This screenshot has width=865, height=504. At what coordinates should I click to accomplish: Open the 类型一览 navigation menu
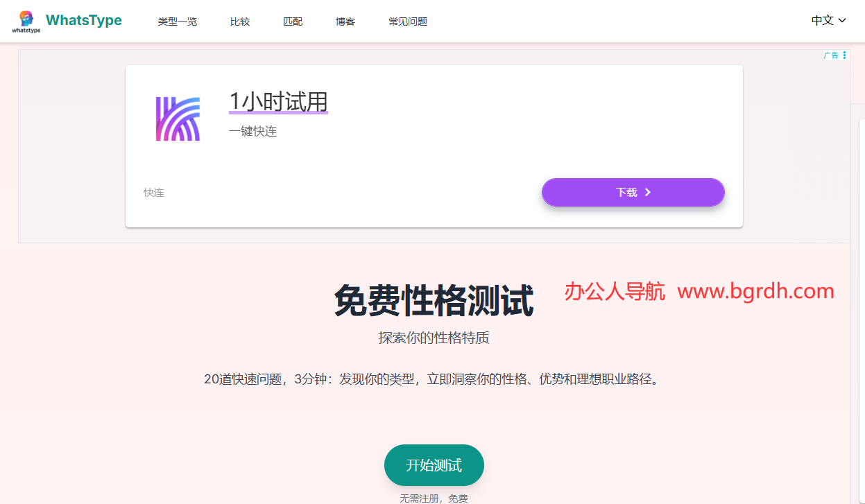[178, 21]
